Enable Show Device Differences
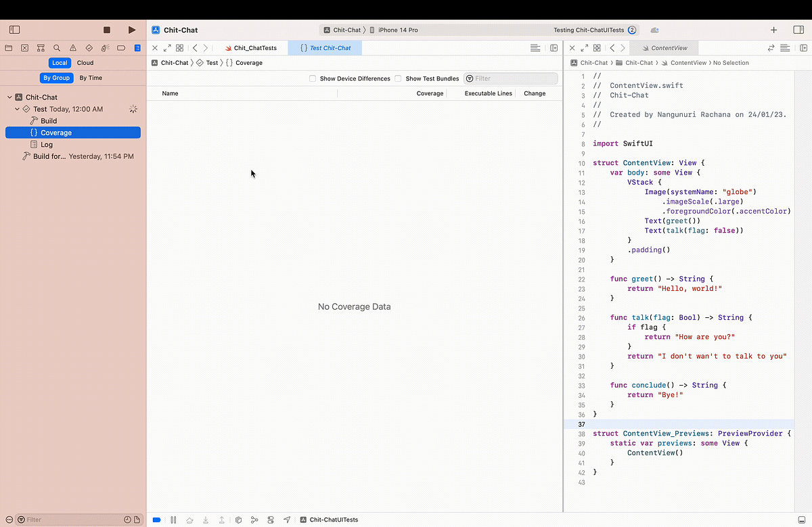 pyautogui.click(x=313, y=78)
